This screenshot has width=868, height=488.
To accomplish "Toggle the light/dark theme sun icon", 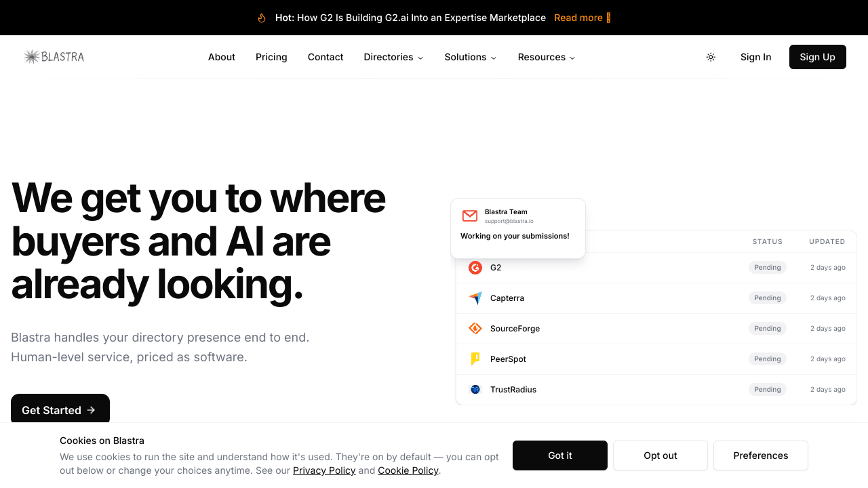I will (x=711, y=57).
